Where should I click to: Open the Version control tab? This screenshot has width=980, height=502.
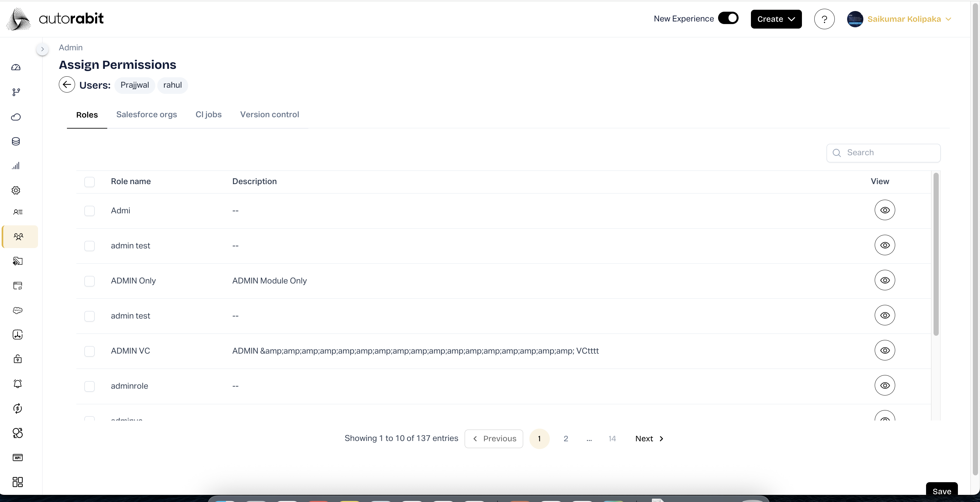[x=269, y=115]
